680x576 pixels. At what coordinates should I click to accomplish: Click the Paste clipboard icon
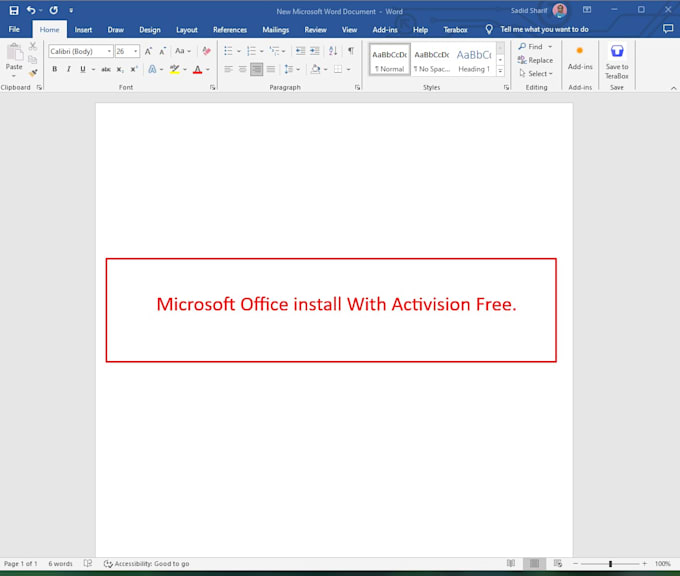(x=14, y=52)
